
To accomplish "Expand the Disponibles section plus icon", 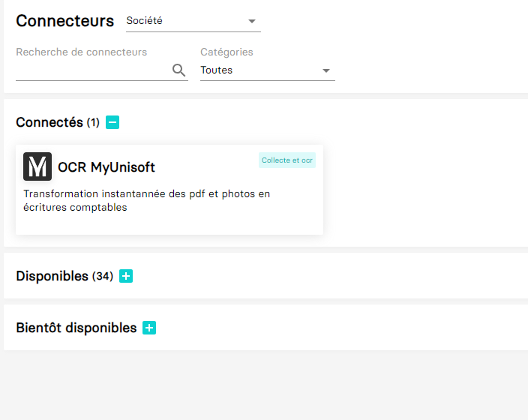I will click(x=126, y=276).
